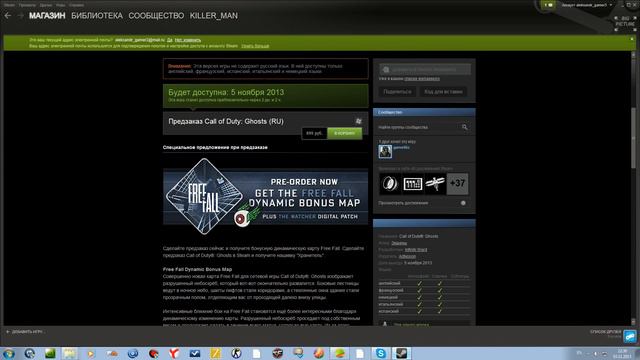Screen dimensions: 640x360
Task: Click 'Нет, изменить' email link
Action: tap(188, 40)
